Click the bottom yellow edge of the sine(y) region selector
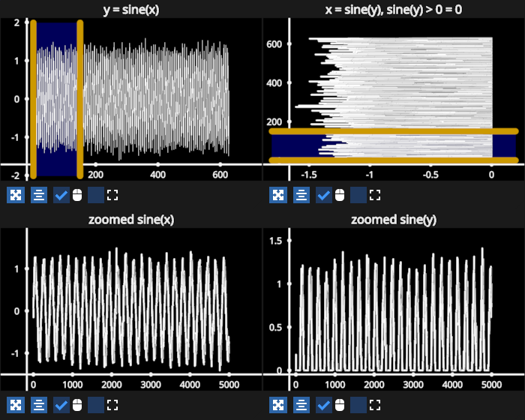Screen dimensions: 525x420 tap(394, 160)
